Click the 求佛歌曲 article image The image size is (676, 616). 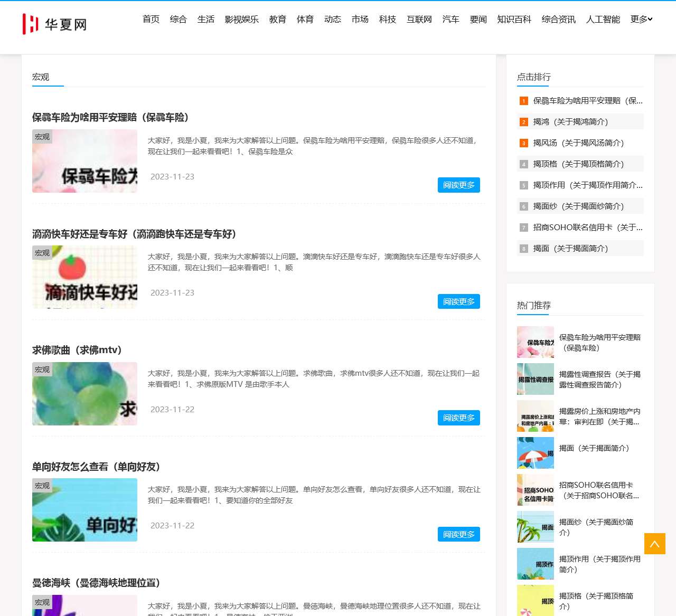click(84, 393)
